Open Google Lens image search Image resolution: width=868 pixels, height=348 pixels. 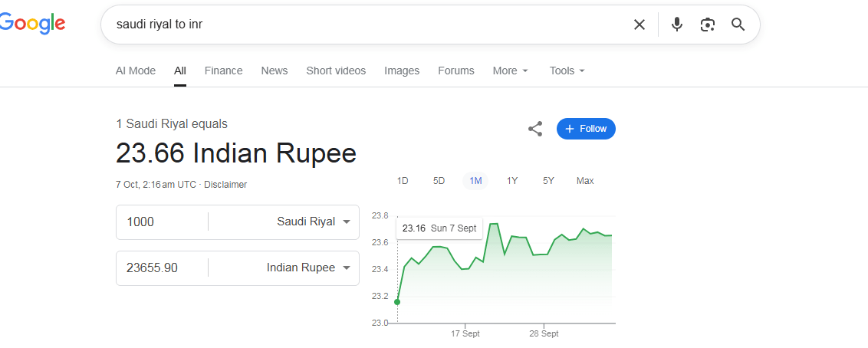707,25
